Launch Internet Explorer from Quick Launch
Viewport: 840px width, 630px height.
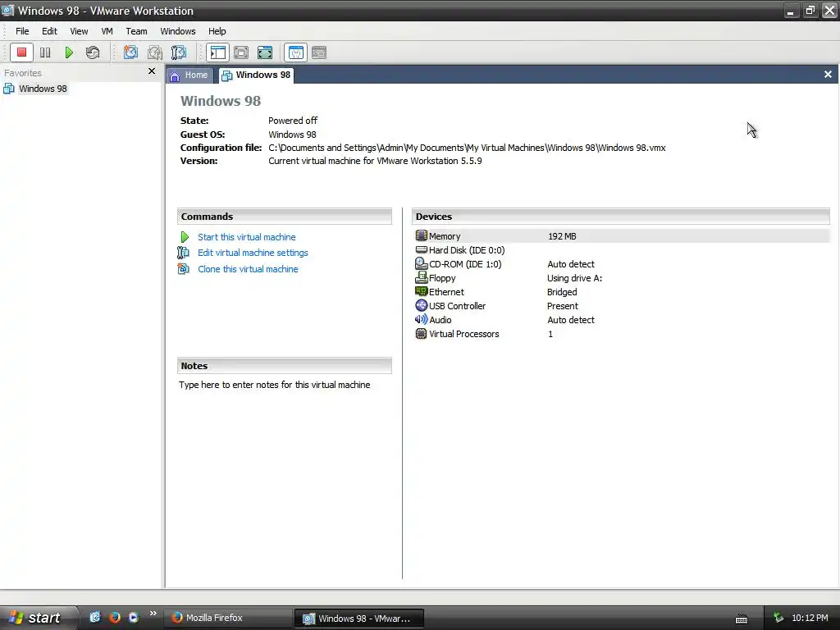tap(95, 617)
